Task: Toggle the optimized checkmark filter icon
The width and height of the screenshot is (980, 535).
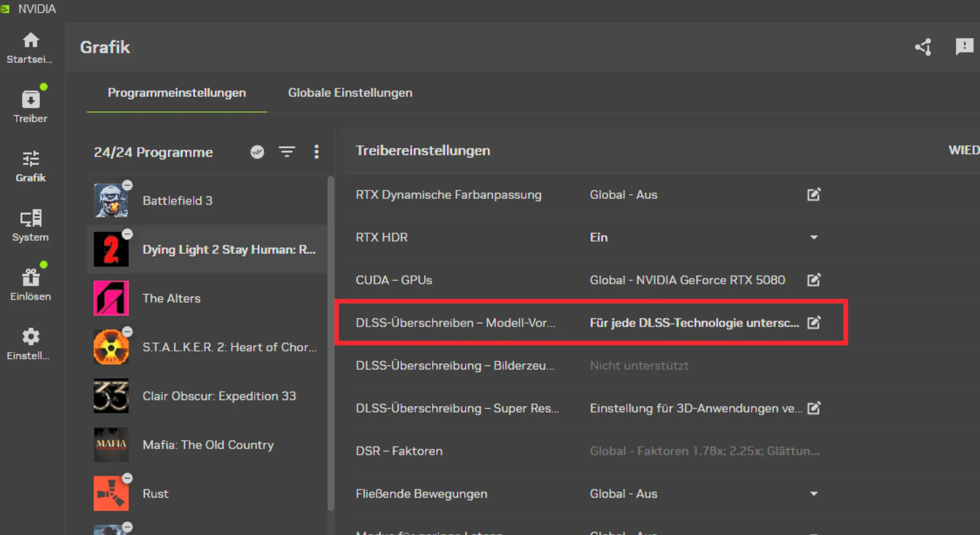Action: pos(257,152)
